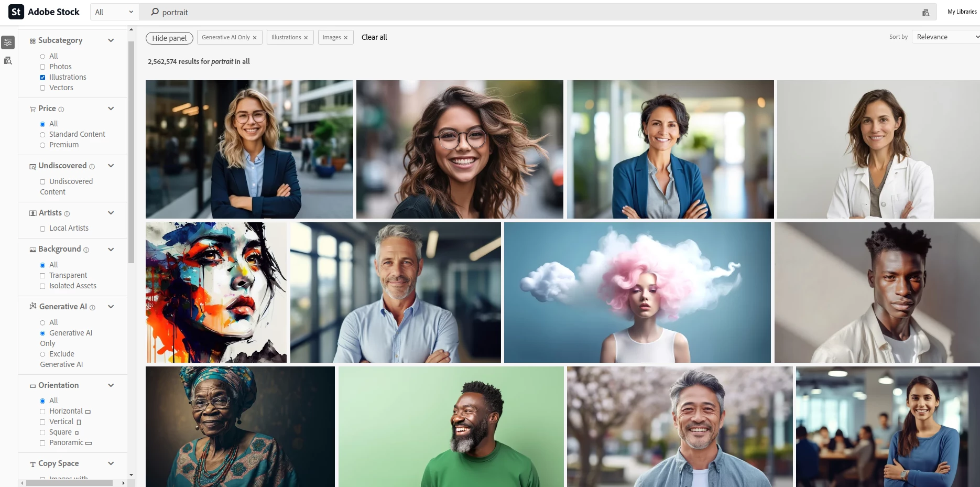Collapse the Orientation section chevron
The image size is (980, 487).
pyautogui.click(x=111, y=385)
